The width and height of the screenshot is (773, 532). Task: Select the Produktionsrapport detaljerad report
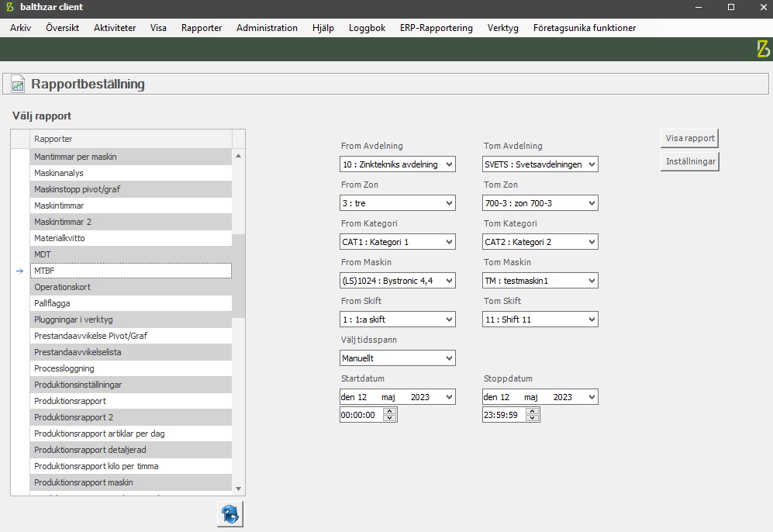(130, 450)
